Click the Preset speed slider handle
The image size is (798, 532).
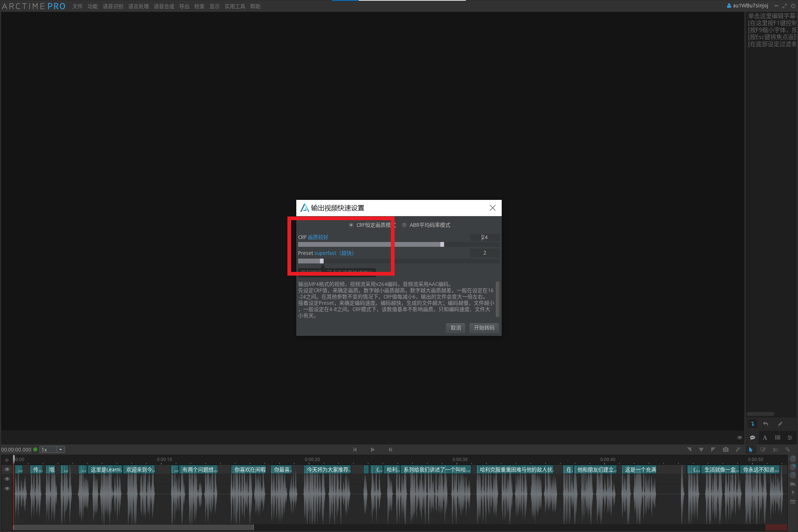322,261
